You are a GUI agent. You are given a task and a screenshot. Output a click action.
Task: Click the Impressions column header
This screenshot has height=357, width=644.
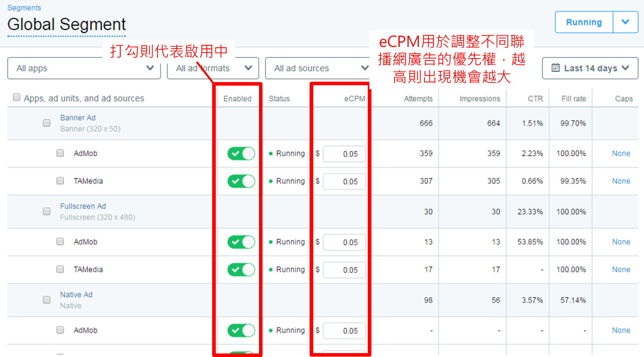click(480, 99)
